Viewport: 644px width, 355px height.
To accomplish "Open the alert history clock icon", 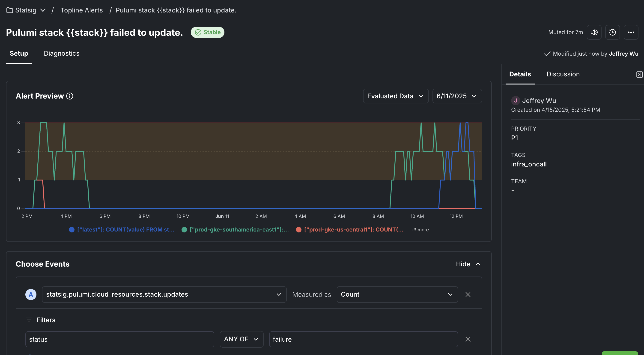I will pos(612,32).
